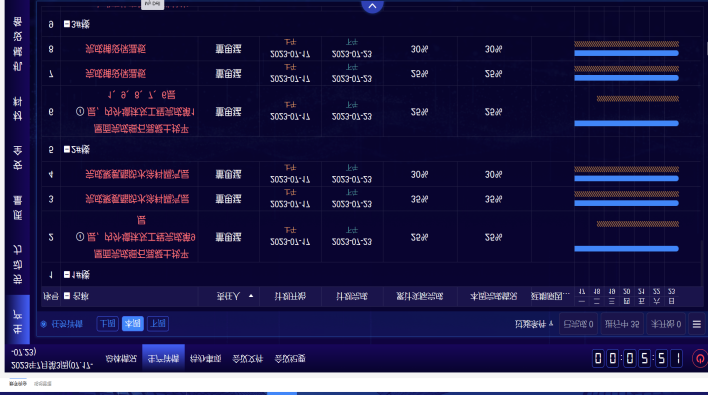Click the blue circular chevron collapse button
Image resolution: width=708 pixels, height=396 pixels.
pyautogui.click(x=372, y=6)
